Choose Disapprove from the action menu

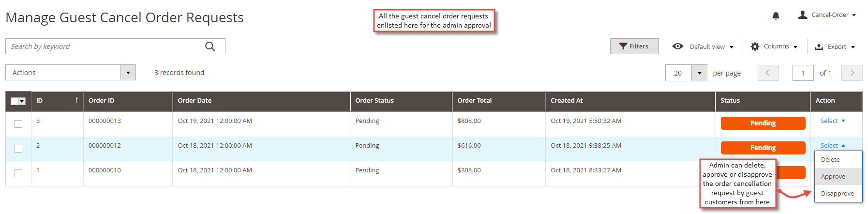pyautogui.click(x=838, y=193)
